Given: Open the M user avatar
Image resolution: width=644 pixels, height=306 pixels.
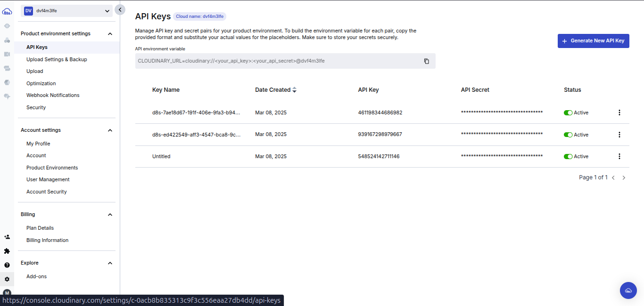Looking at the screenshot, I should tap(7, 293).
